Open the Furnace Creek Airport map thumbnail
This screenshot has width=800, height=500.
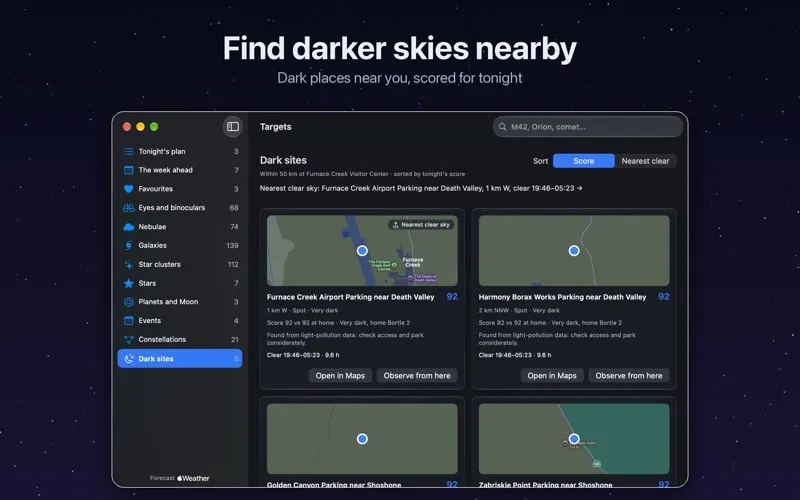(362, 251)
